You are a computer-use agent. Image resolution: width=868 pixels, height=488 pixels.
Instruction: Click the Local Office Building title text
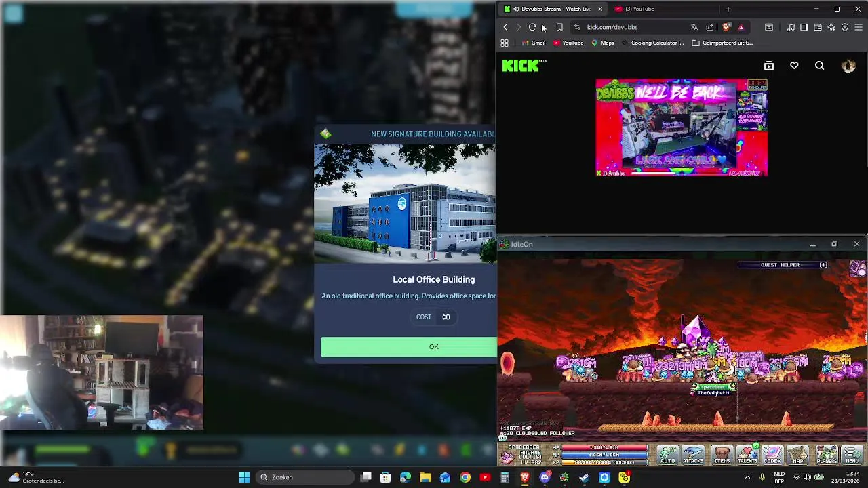[433, 279]
